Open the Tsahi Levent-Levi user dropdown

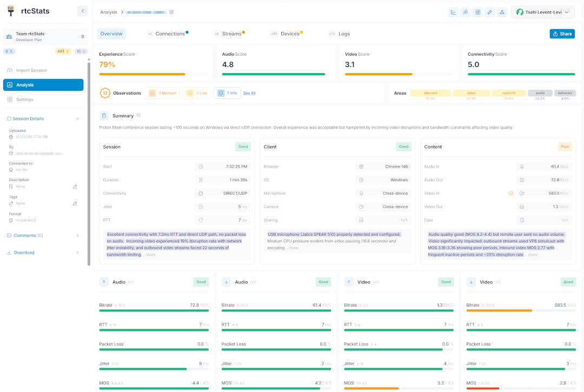point(542,12)
